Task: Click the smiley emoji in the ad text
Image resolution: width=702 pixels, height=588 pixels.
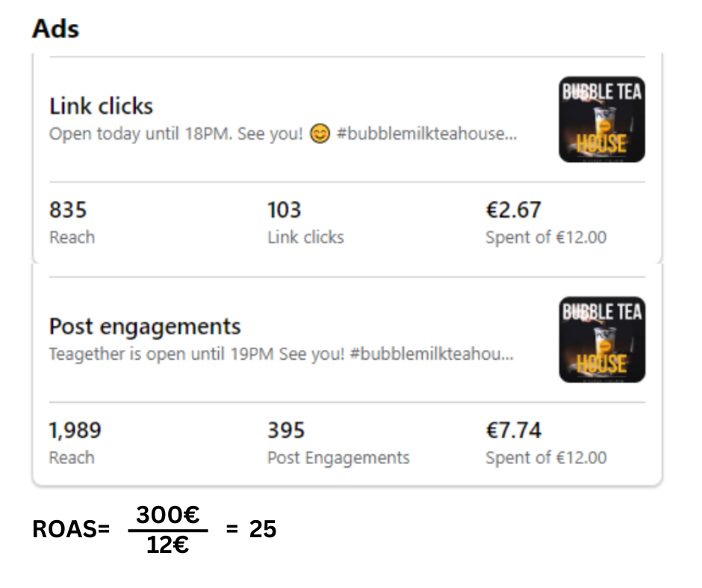Action: click(x=319, y=136)
